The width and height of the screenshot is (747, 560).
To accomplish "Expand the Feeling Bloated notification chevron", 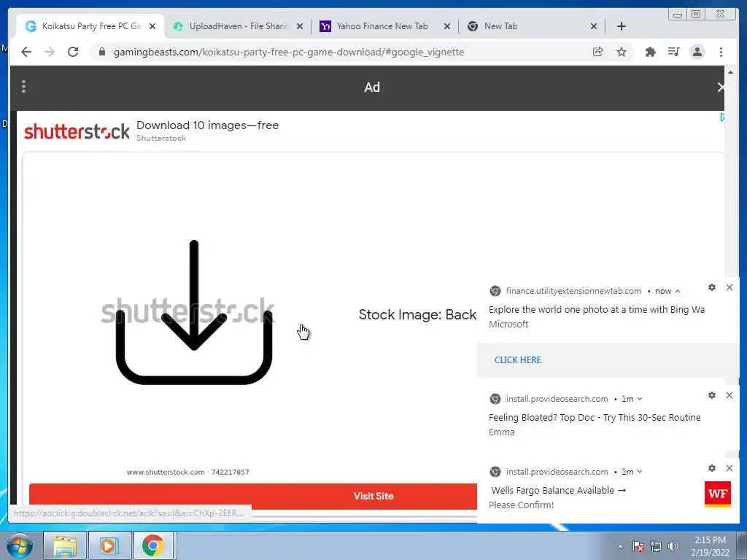I will click(640, 399).
